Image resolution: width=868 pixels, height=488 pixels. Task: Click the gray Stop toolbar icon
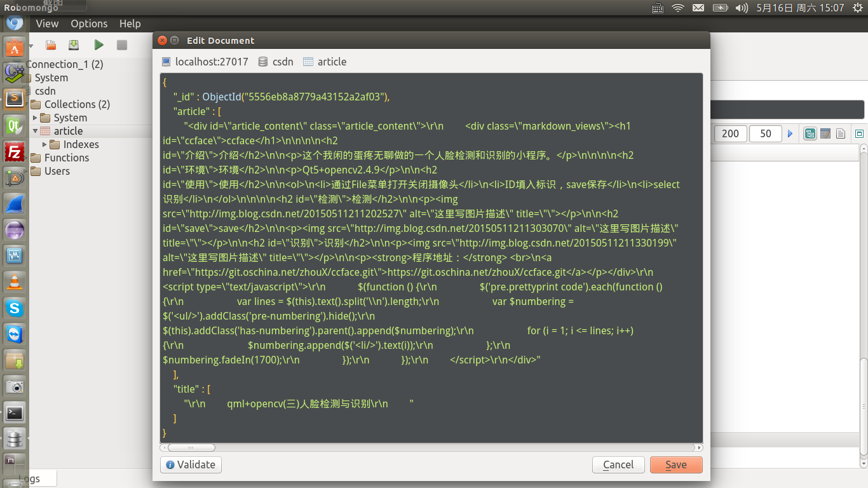click(x=122, y=45)
